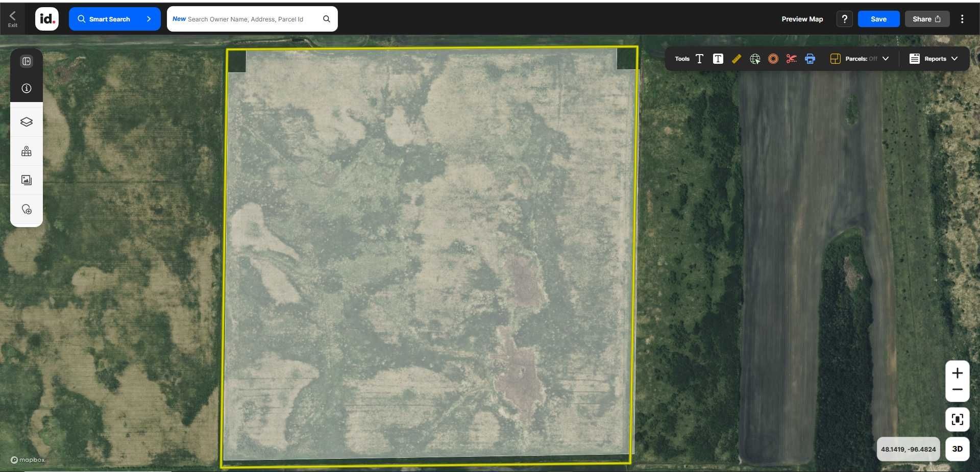
Task: Choose the orange radius circle tool
Action: (x=773, y=59)
